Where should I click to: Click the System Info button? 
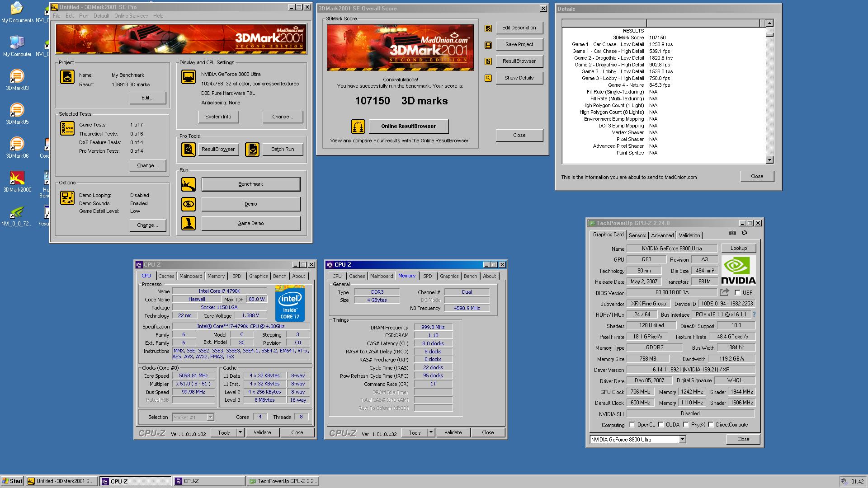[x=218, y=117]
